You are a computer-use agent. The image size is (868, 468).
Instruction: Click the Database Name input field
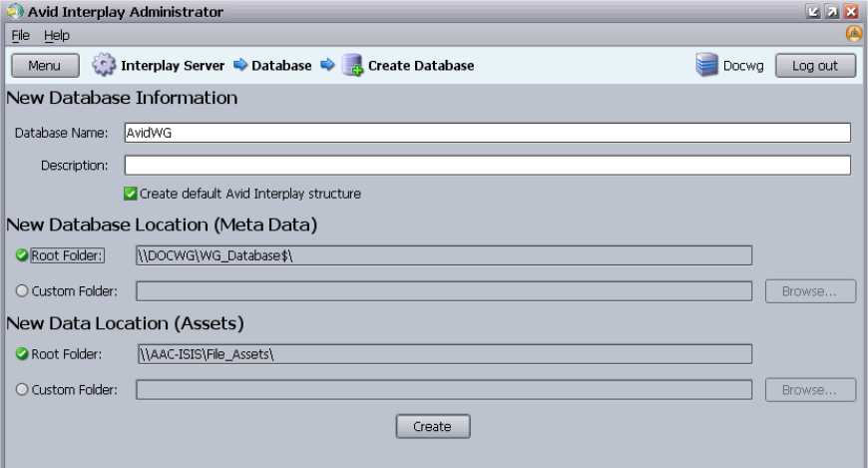486,133
